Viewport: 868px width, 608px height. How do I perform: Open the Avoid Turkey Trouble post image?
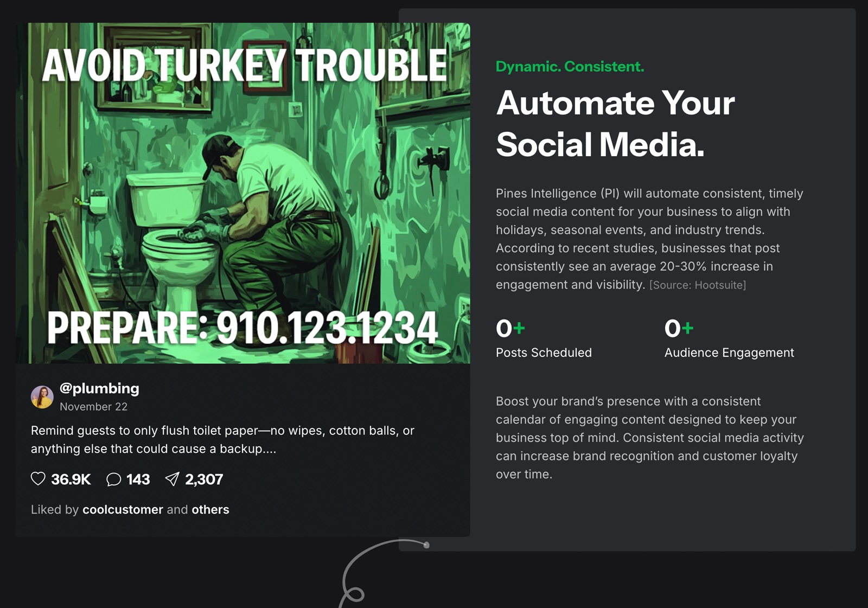point(243,193)
